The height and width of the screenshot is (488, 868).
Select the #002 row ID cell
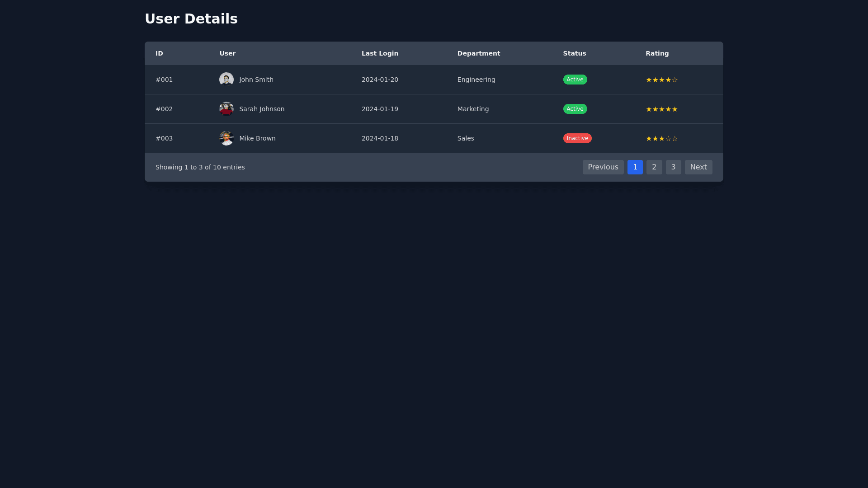pyautogui.click(x=164, y=109)
